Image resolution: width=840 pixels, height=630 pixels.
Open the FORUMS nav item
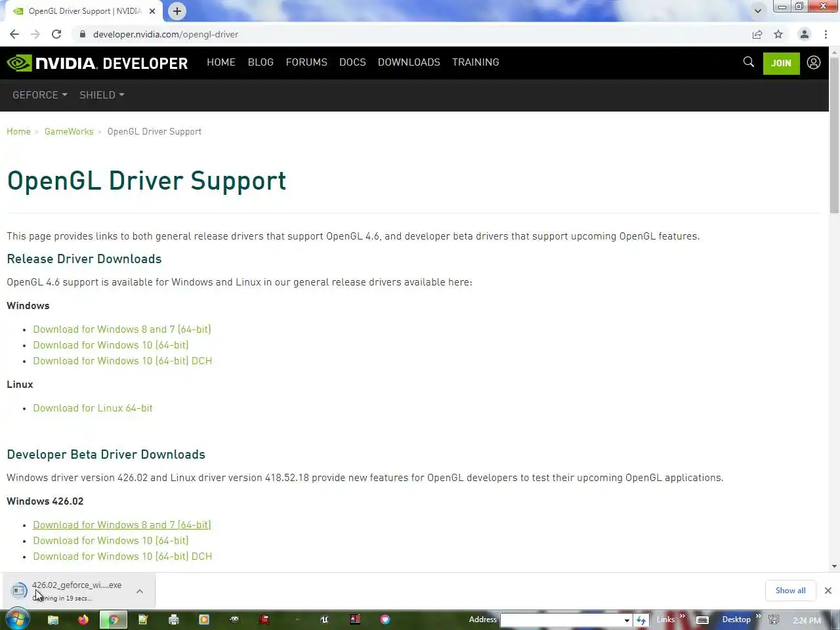[x=306, y=62]
